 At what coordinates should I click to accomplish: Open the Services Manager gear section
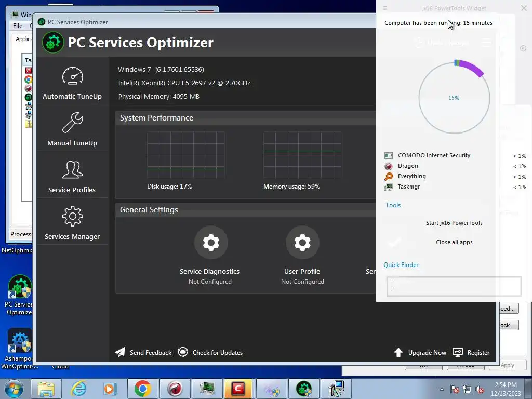(72, 223)
